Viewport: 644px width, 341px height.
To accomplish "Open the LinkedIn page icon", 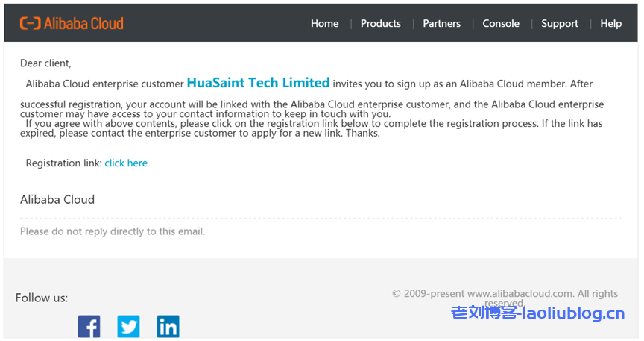I will click(x=168, y=326).
